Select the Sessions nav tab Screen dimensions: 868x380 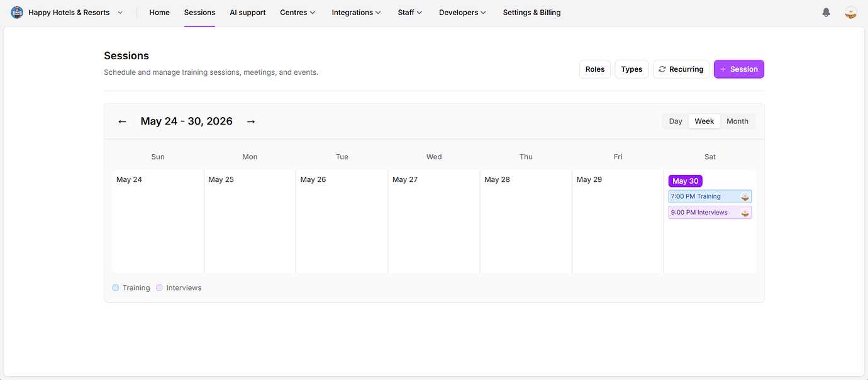click(x=199, y=13)
